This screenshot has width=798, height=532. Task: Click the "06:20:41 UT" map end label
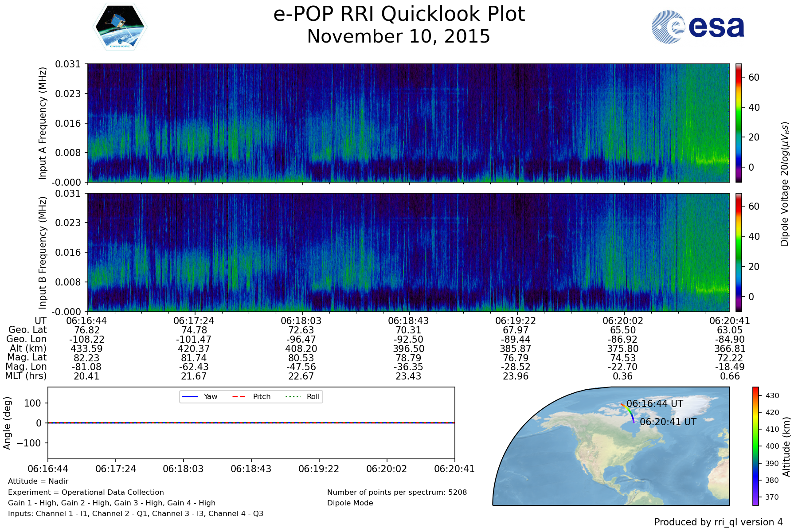[668, 422]
